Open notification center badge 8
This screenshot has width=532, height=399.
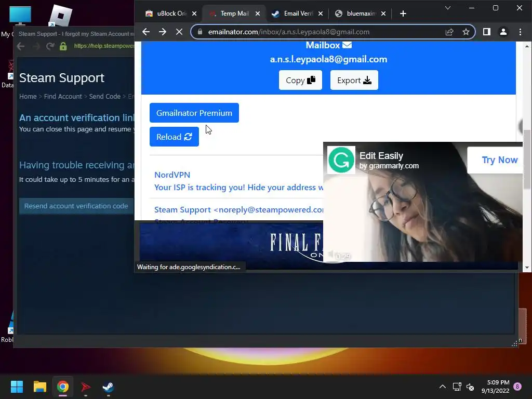[518, 387]
